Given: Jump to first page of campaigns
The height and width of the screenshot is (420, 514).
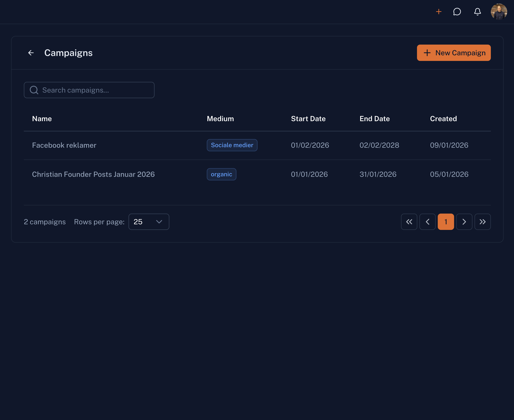Looking at the screenshot, I should pyautogui.click(x=409, y=222).
